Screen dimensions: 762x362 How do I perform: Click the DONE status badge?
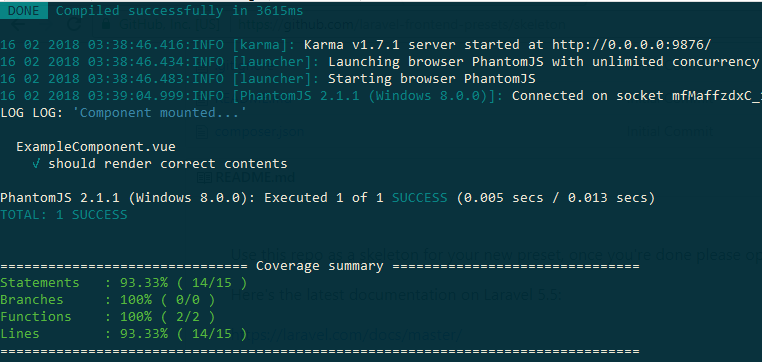(24, 11)
